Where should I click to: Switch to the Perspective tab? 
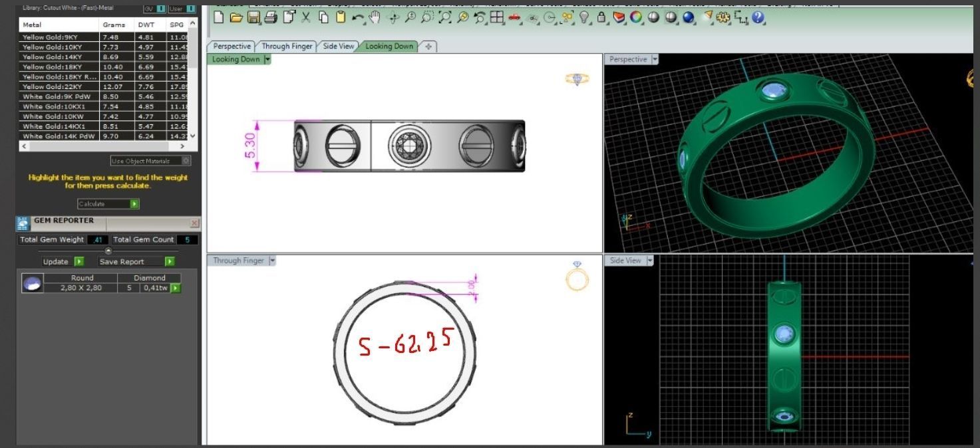(x=232, y=47)
